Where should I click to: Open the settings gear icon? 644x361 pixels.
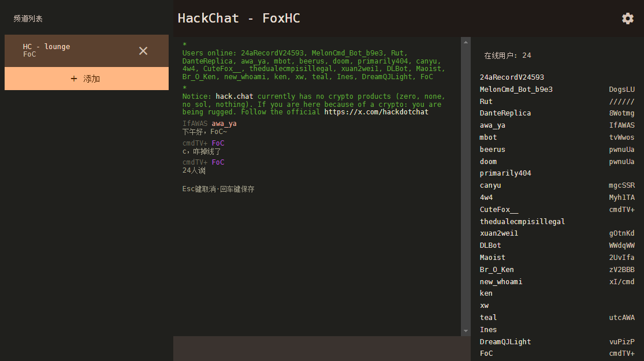[x=628, y=18]
